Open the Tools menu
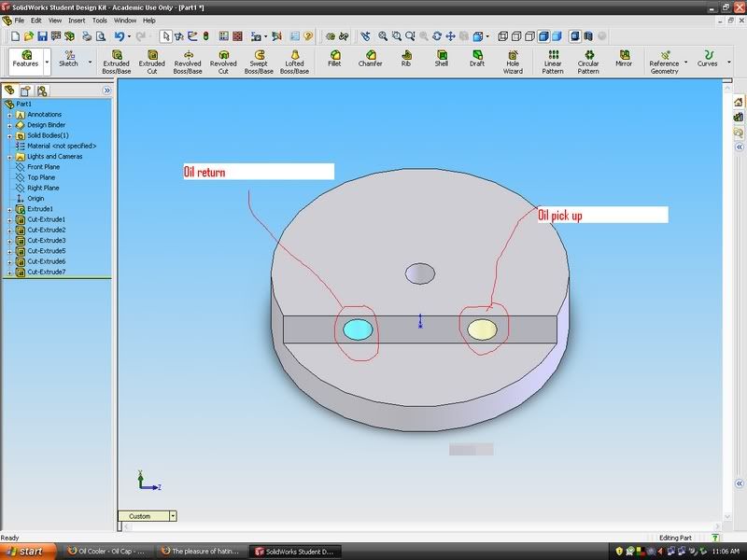 tap(99, 20)
